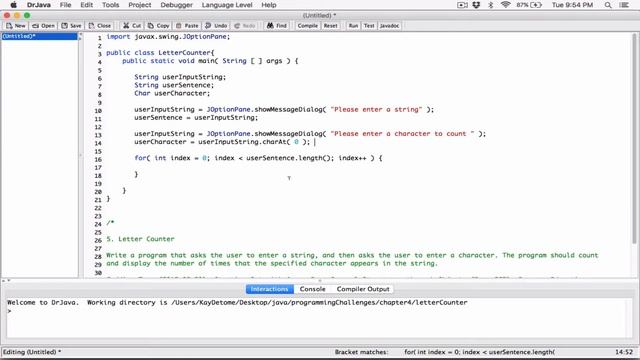Save the document with Save button
Screen dimensions: 640x360
click(71, 26)
